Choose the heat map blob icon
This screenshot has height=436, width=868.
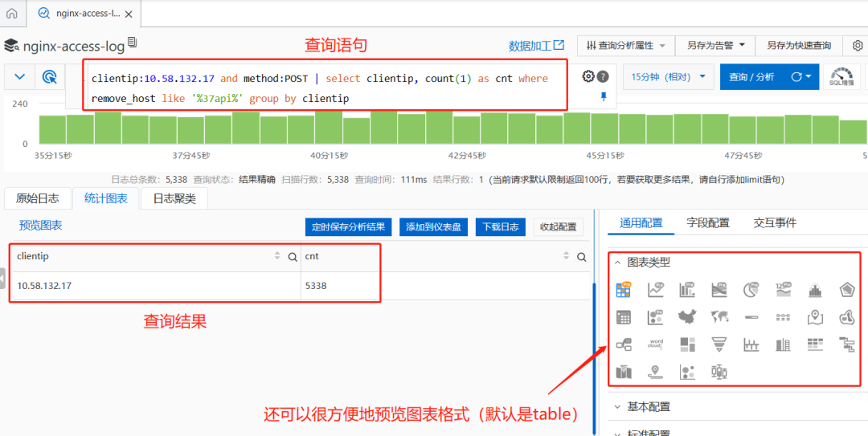pyautogui.click(x=847, y=316)
